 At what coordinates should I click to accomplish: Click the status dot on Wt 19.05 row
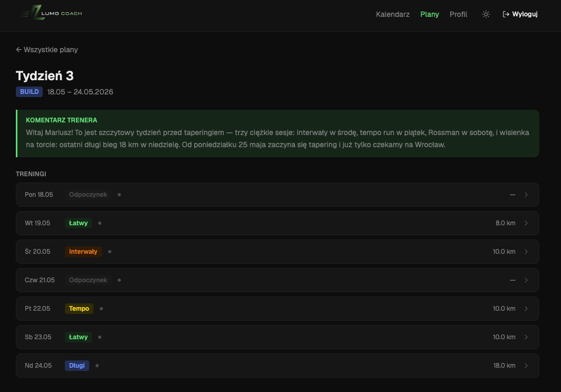click(100, 223)
